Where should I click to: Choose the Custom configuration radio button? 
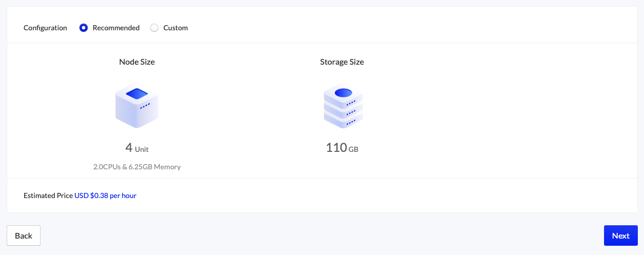[154, 28]
